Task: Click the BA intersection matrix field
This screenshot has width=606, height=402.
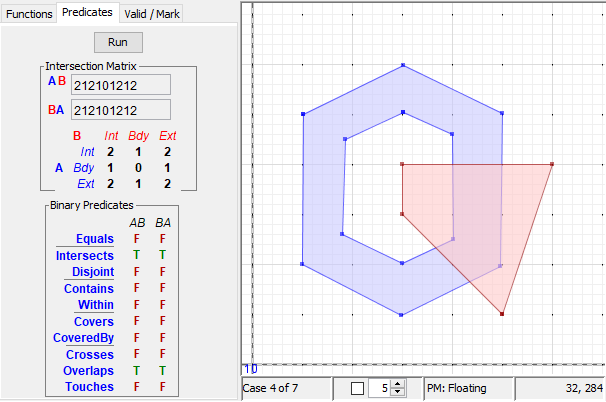Action: click(x=121, y=110)
